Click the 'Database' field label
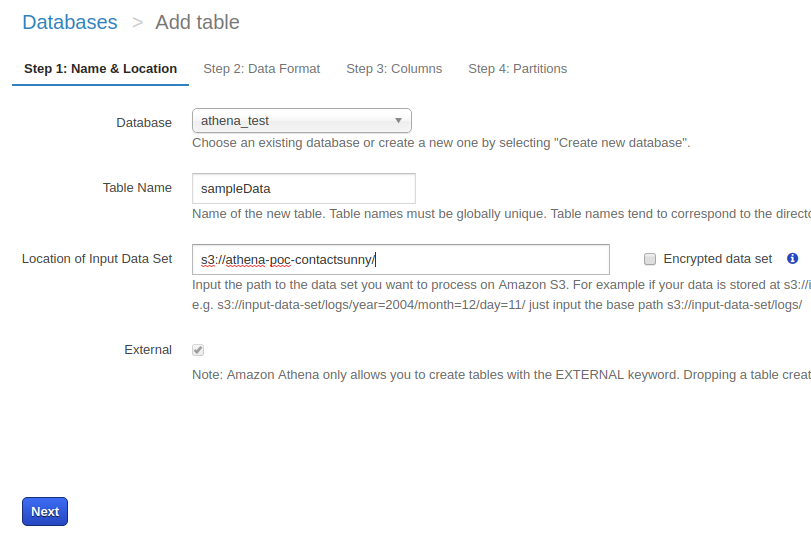This screenshot has height=541, width=811. click(x=144, y=123)
